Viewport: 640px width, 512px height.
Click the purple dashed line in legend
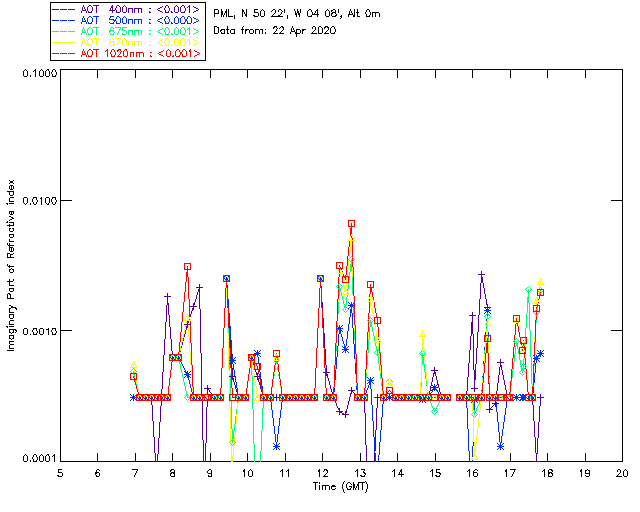(x=64, y=9)
